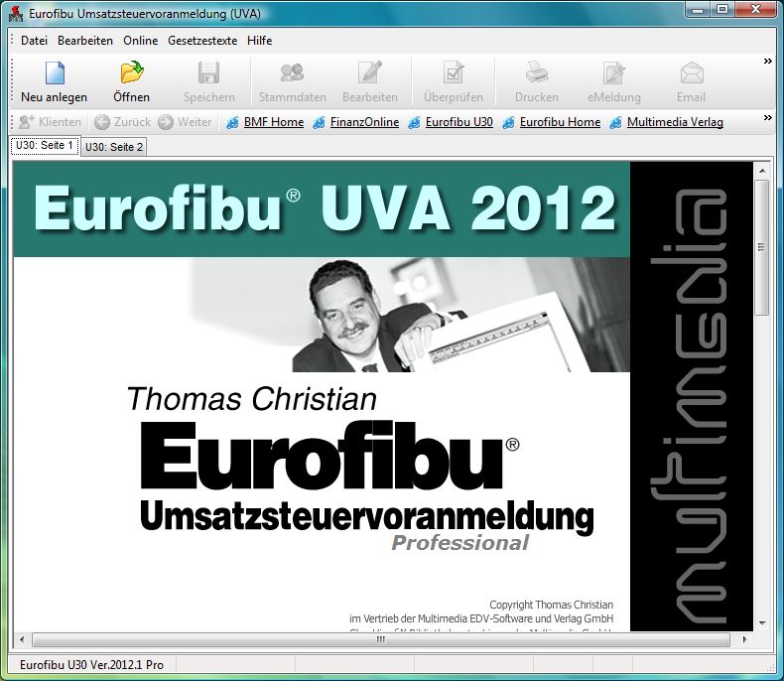This screenshot has height=681, width=784.
Task: Click the Neu anlegen document icon
Action: [x=55, y=73]
